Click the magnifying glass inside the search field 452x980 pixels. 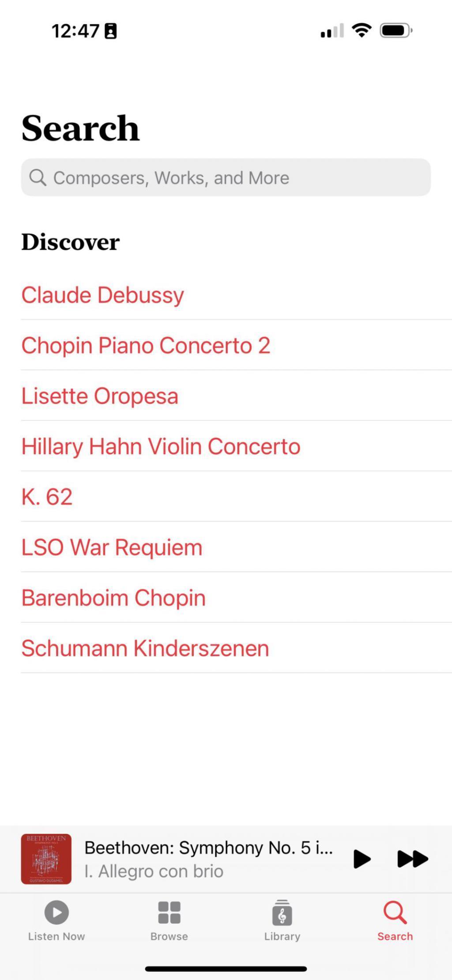point(39,177)
